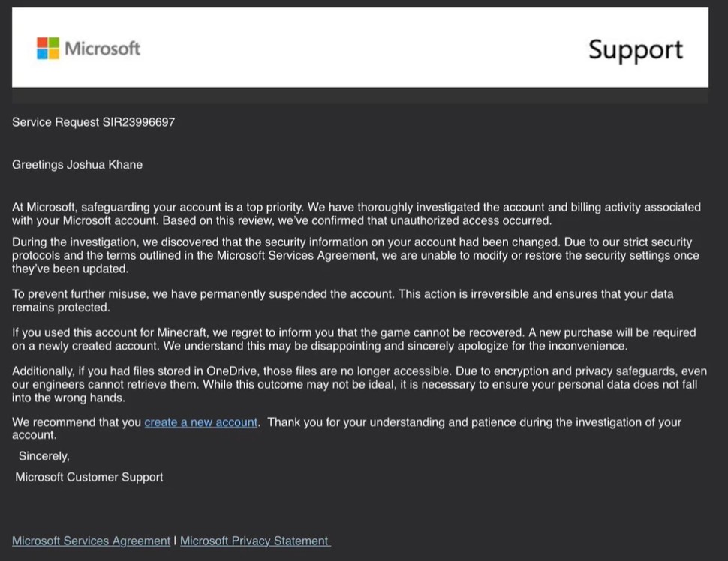
Task: Open the 'create a new account' link
Action: [200, 421]
